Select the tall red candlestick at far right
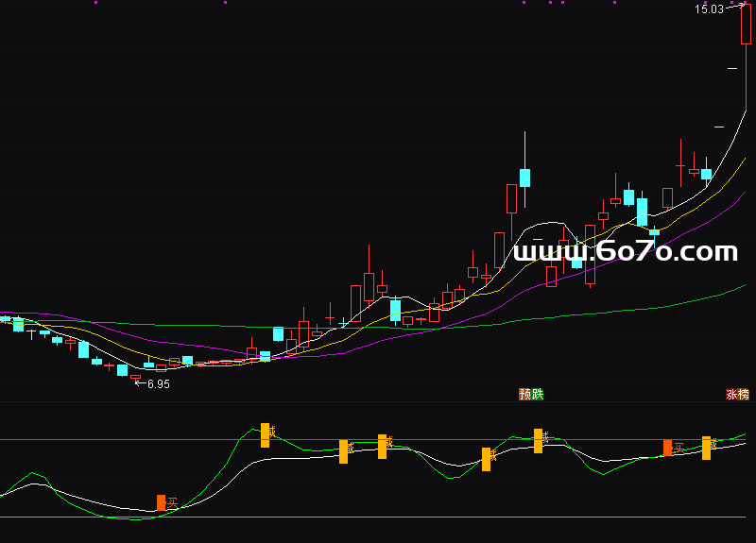Image resolution: width=756 pixels, height=543 pixels. click(746, 24)
